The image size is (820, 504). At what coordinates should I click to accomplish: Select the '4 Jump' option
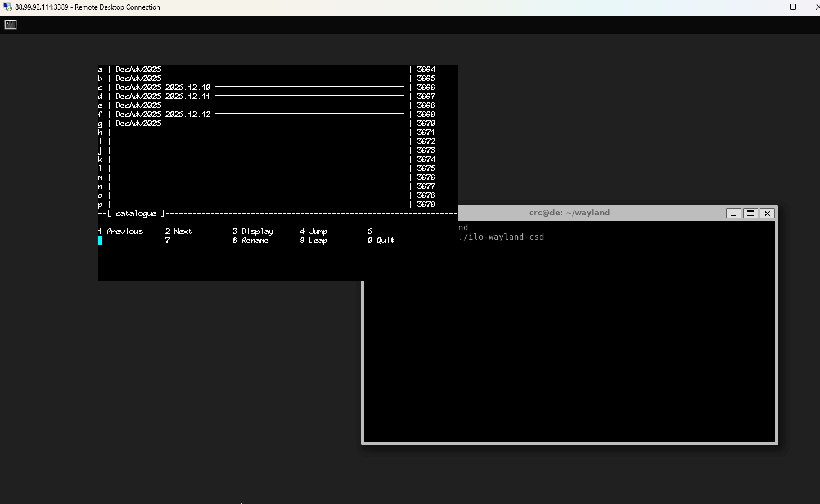pos(314,232)
